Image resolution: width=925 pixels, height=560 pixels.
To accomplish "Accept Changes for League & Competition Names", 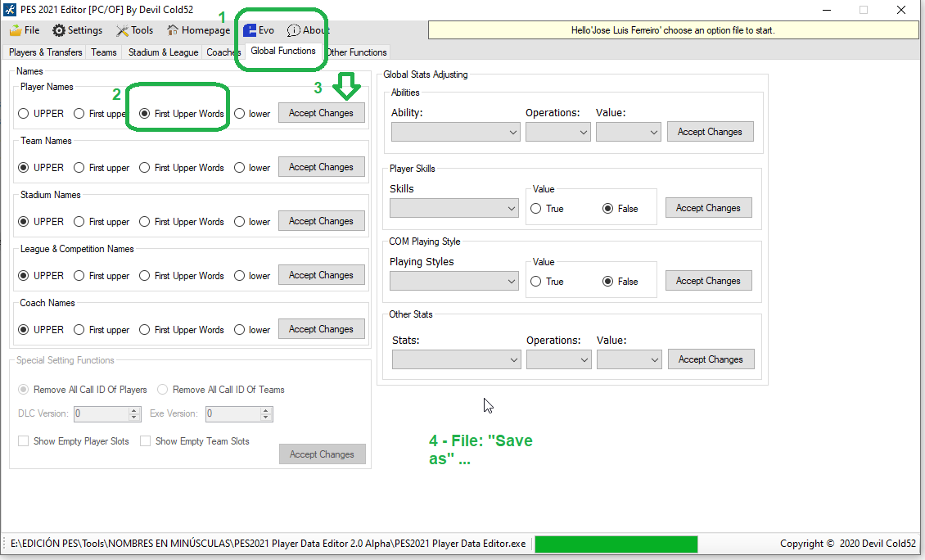I will coord(322,275).
